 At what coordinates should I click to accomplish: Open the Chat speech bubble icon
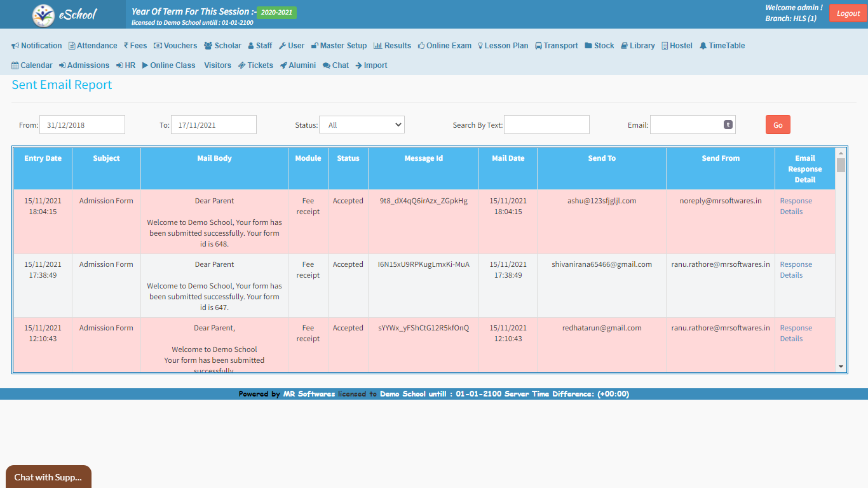[x=326, y=65]
